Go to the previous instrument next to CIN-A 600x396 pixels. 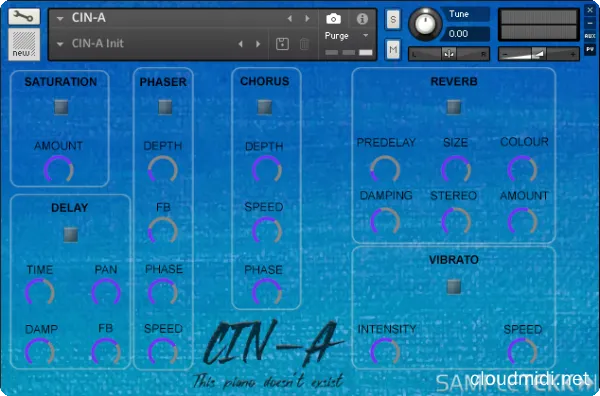point(290,18)
